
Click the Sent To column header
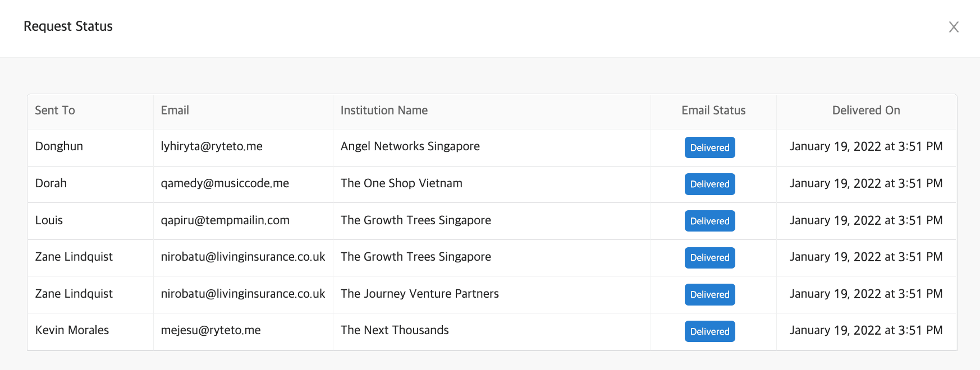tap(55, 110)
